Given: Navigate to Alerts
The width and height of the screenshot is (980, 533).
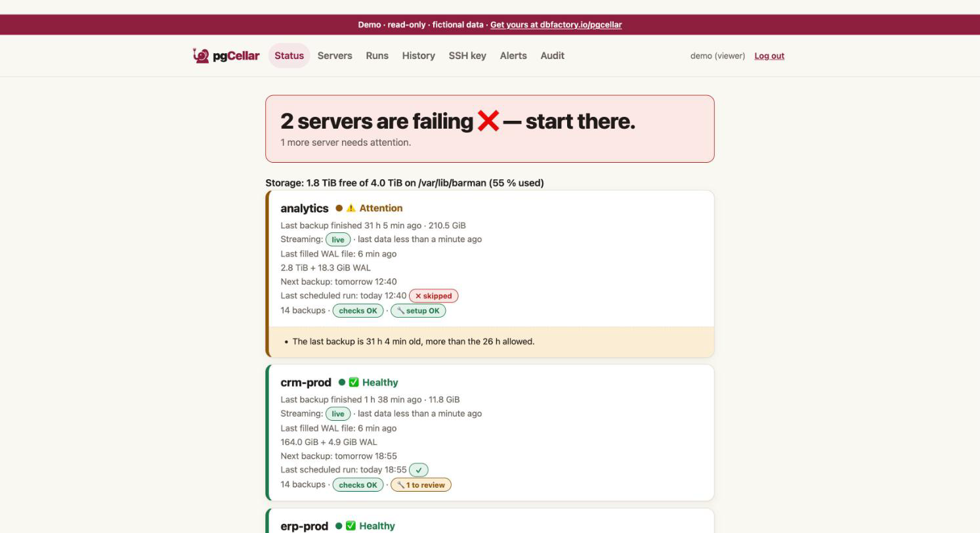Looking at the screenshot, I should click(x=513, y=56).
